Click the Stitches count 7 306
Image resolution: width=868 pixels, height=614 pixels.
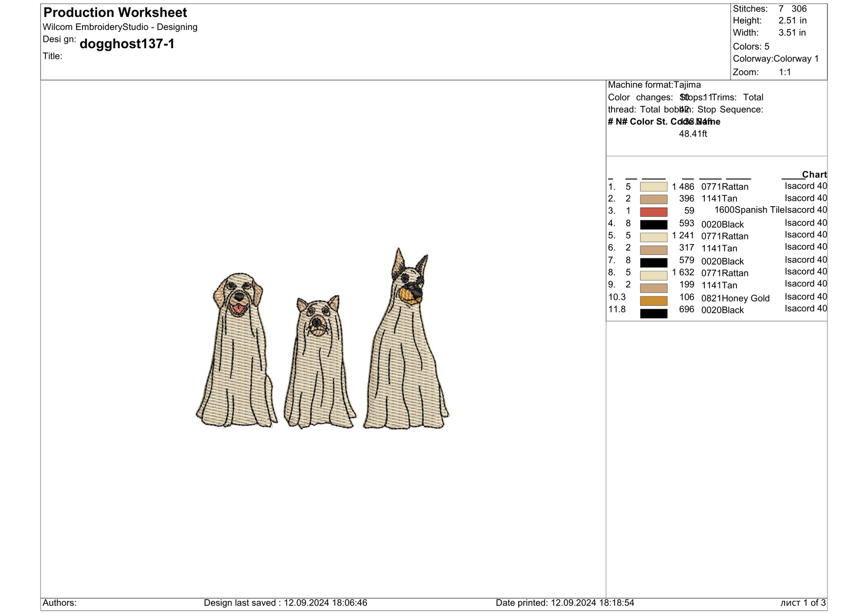[x=792, y=8]
